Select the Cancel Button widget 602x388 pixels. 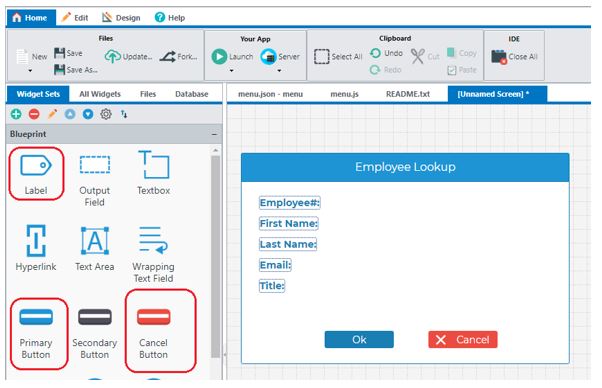coord(154,333)
